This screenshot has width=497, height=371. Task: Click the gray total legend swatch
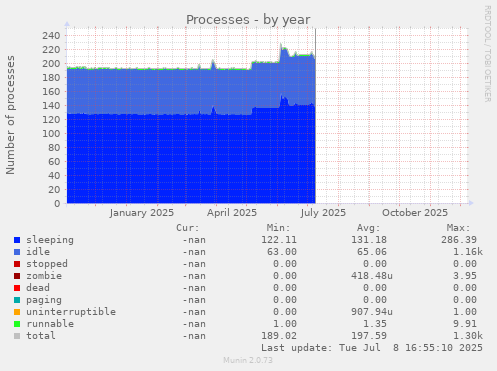tap(17, 336)
